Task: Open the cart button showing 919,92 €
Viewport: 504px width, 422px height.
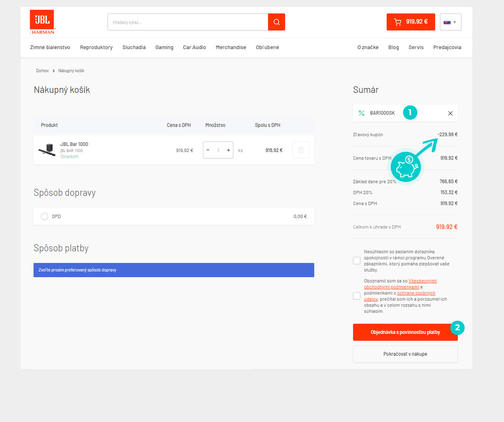Action: pos(411,22)
